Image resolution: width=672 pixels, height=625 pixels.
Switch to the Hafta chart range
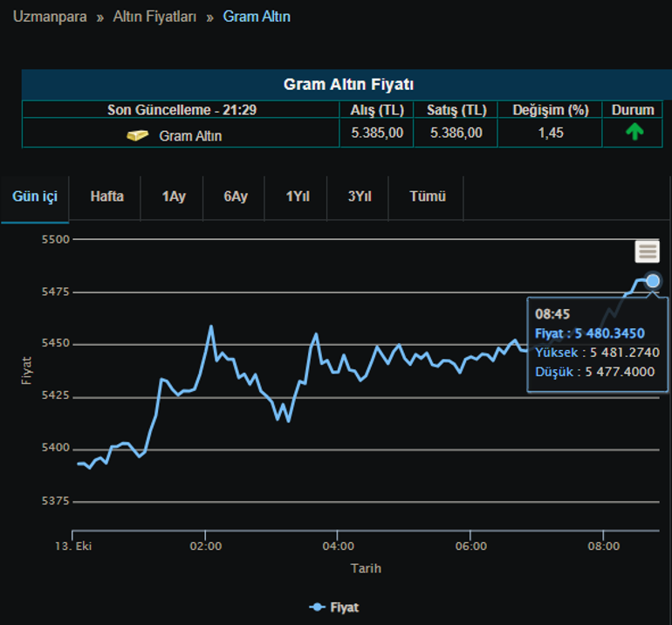(107, 196)
